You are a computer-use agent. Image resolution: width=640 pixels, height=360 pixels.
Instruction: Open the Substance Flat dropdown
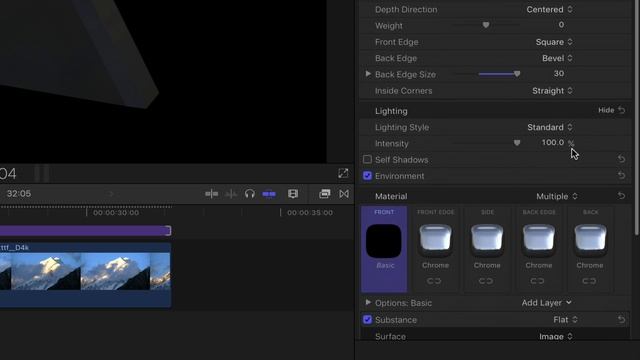[x=565, y=320]
